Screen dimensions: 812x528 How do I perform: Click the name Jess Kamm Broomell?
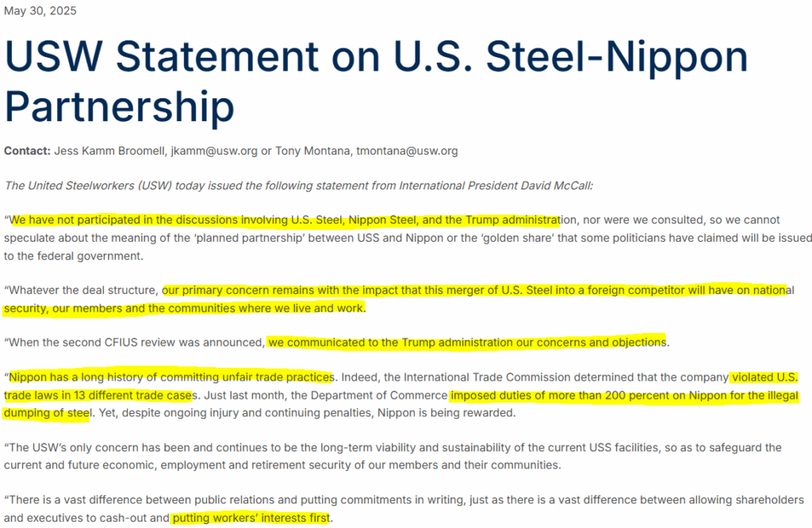[109, 151]
